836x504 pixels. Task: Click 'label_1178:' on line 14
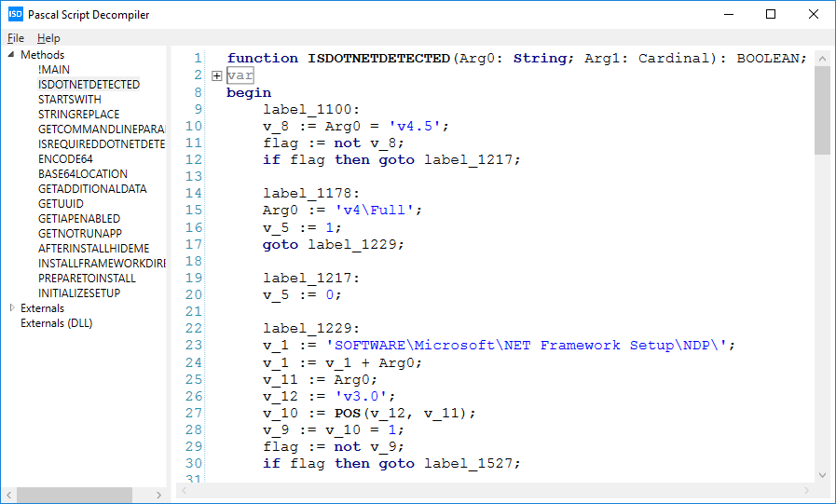pyautogui.click(x=311, y=194)
